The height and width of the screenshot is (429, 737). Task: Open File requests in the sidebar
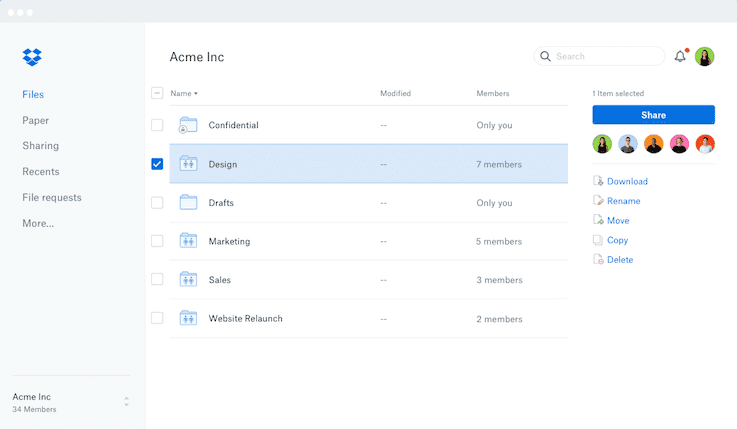tap(52, 197)
